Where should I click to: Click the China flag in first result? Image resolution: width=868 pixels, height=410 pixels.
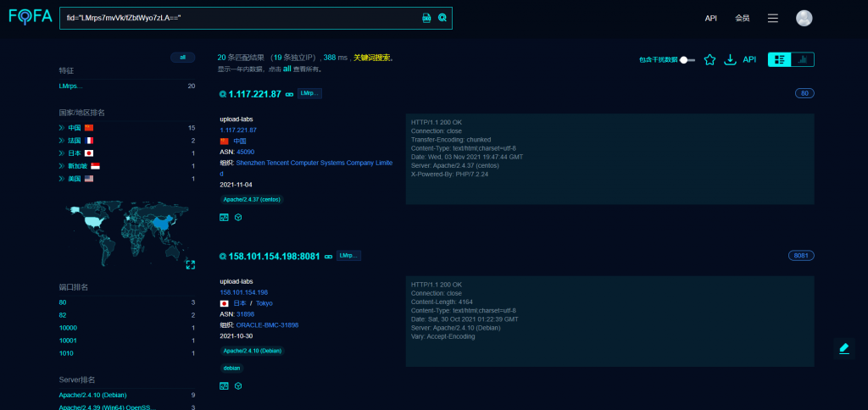(224, 141)
